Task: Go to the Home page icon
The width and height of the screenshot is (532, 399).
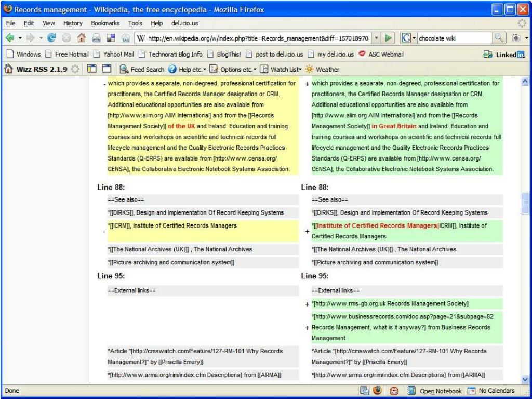Action: point(82,38)
